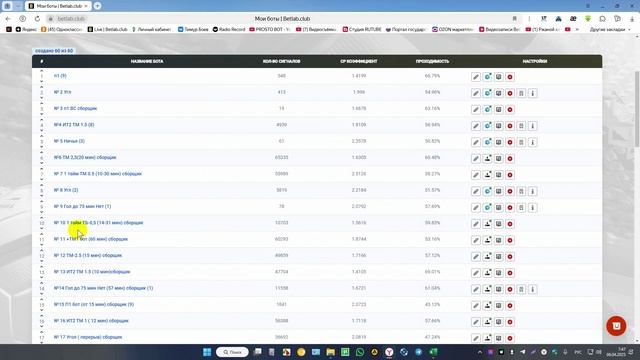The width and height of the screenshot is (640, 360).
Task: Delete bot №4 ИТ2 ТМ 1.5 (8)
Action: 521,126
